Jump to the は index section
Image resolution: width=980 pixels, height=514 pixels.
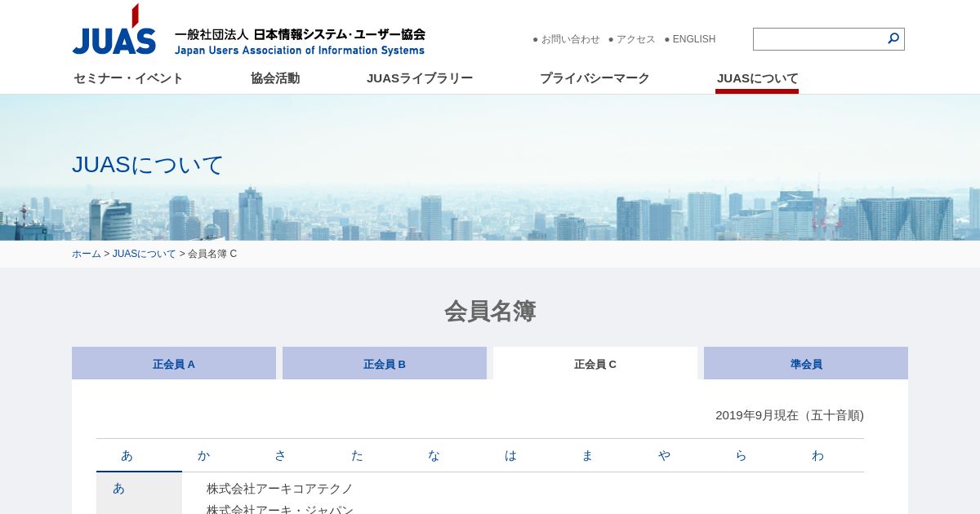(x=510, y=455)
